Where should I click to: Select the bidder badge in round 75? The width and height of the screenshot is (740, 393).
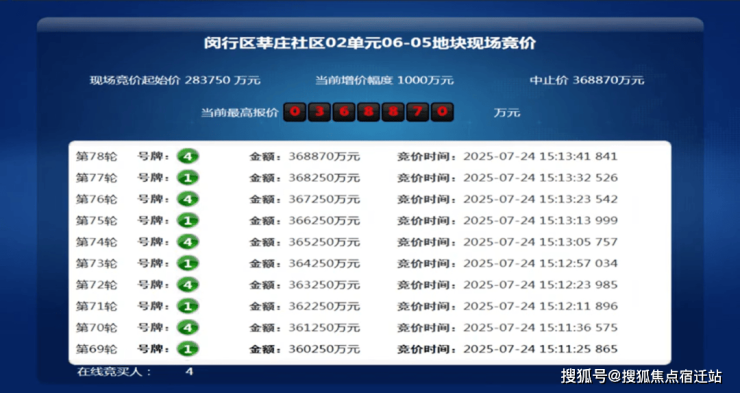pos(188,220)
